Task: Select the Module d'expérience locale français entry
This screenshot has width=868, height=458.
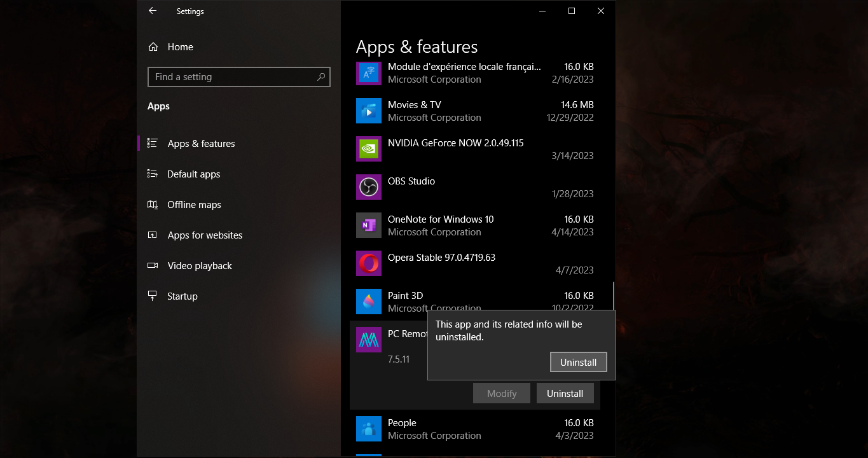Action: 475,73
